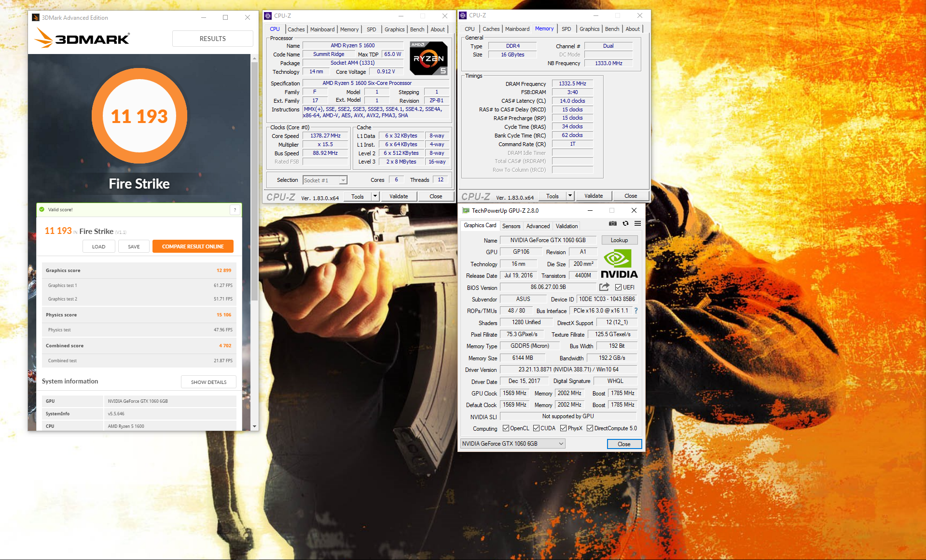Toggle the OpenCL checkbox
The height and width of the screenshot is (560, 926).
tap(506, 428)
